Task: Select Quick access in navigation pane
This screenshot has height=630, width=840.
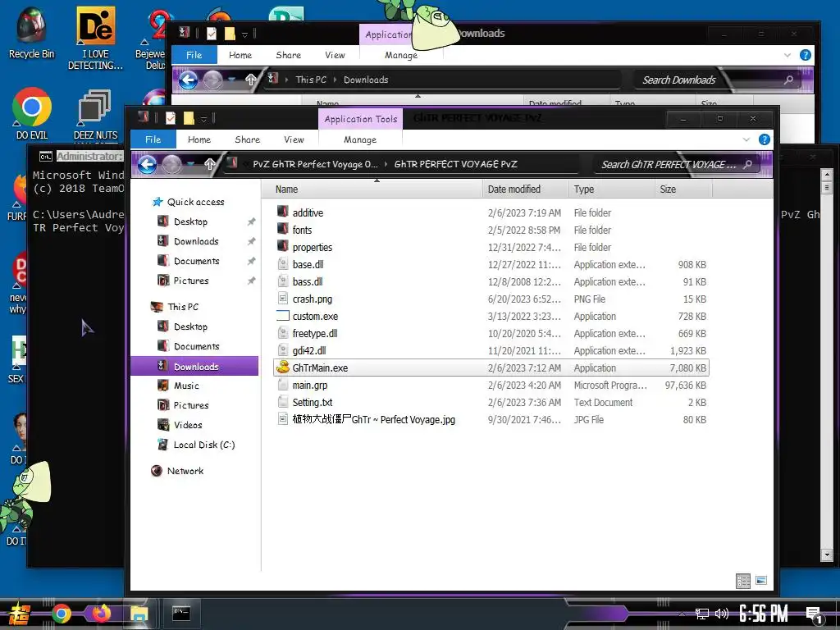Action: click(x=195, y=202)
